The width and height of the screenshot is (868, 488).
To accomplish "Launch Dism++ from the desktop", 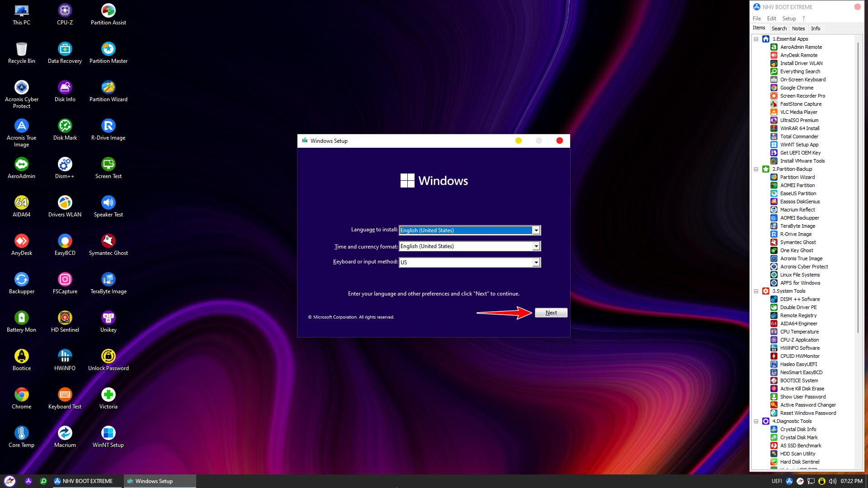I will pos(65,164).
